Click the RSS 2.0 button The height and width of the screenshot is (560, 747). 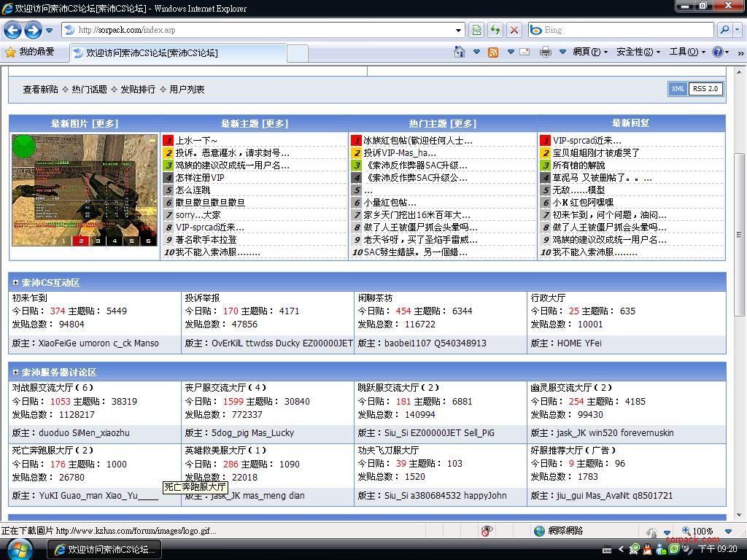[705, 89]
